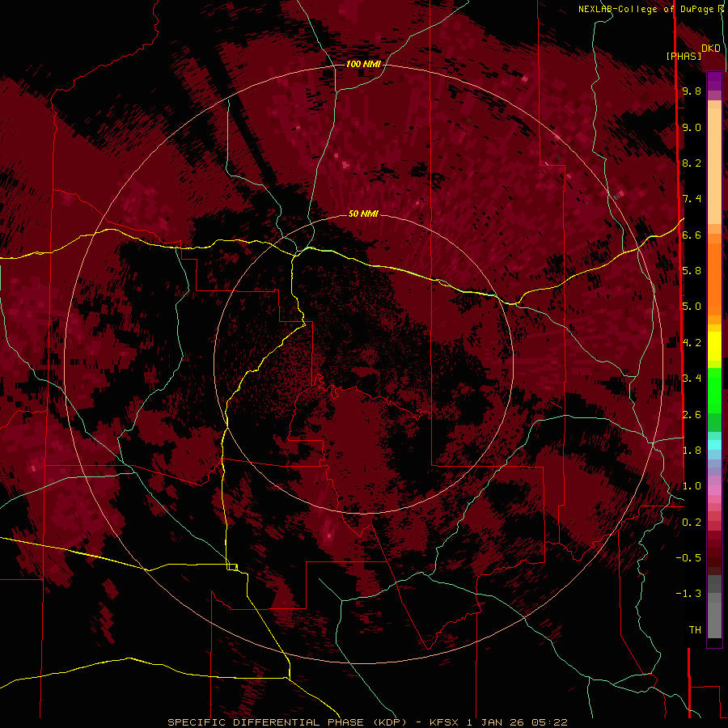Click the 9.0 value on the scale

(692, 127)
